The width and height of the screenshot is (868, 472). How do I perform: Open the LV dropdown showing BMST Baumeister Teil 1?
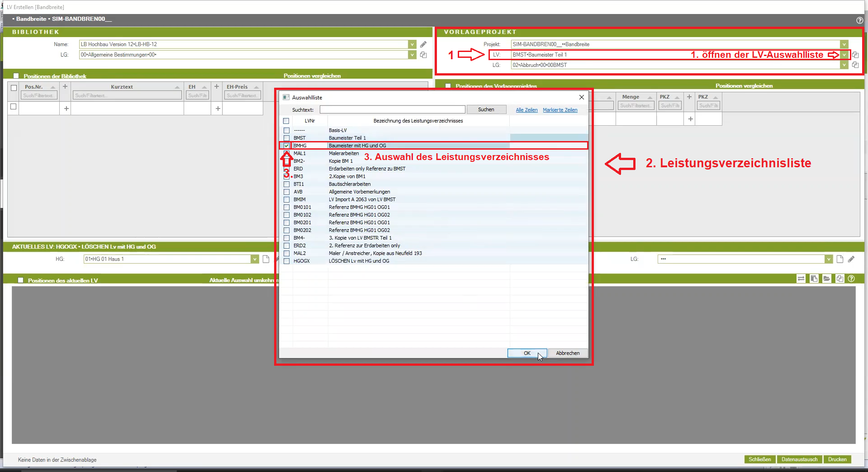pos(844,55)
